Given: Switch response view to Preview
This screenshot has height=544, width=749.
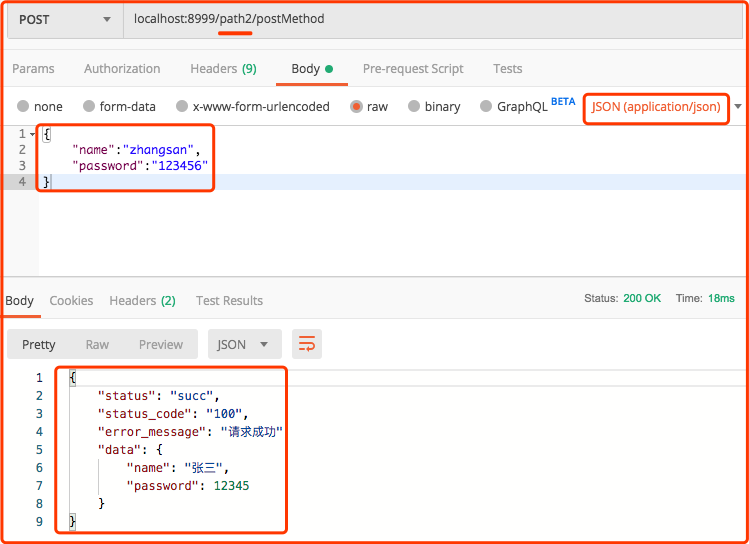Looking at the screenshot, I should click(161, 344).
